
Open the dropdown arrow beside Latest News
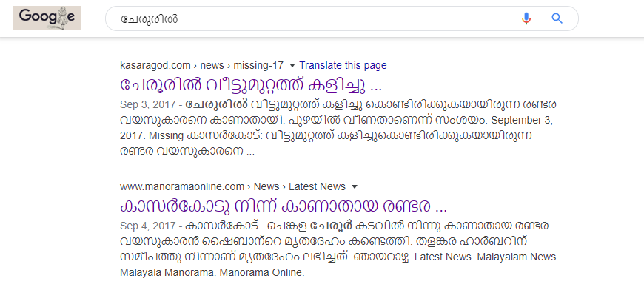click(x=355, y=187)
